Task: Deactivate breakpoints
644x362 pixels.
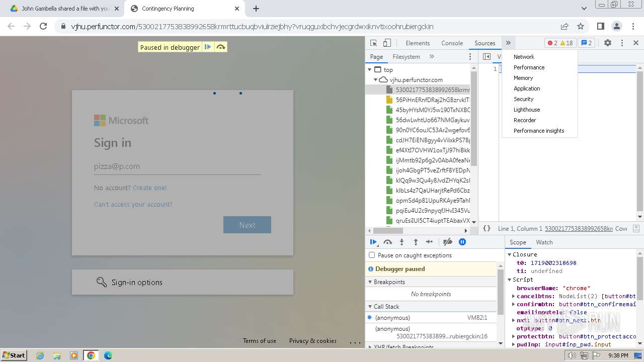Action: coord(447,242)
